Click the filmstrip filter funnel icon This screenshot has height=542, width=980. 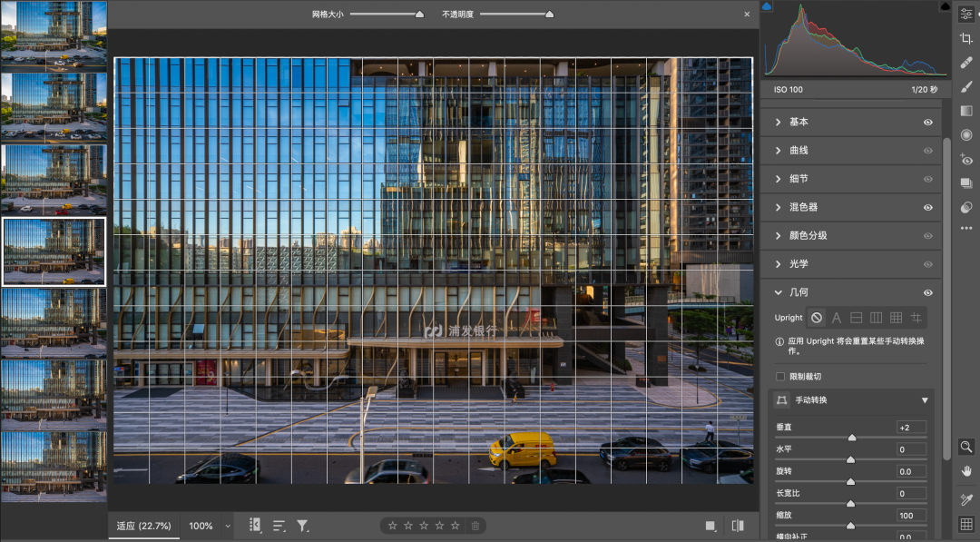point(303,526)
